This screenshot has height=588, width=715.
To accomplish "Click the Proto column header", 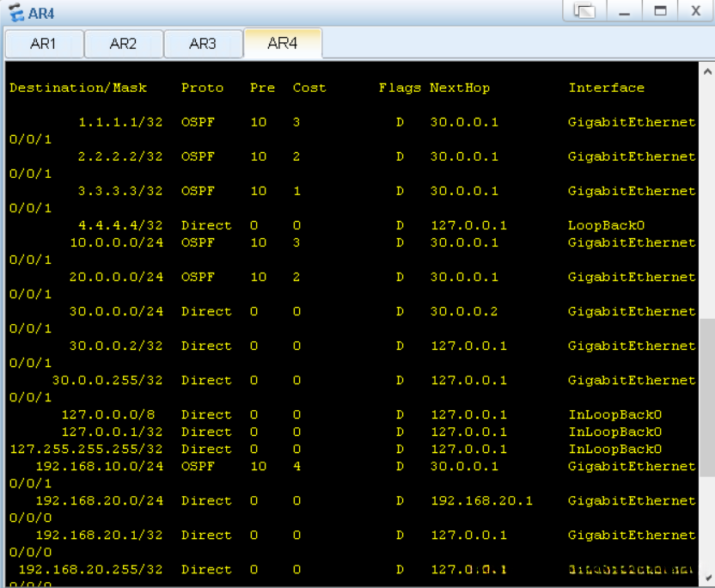I will (x=203, y=88).
